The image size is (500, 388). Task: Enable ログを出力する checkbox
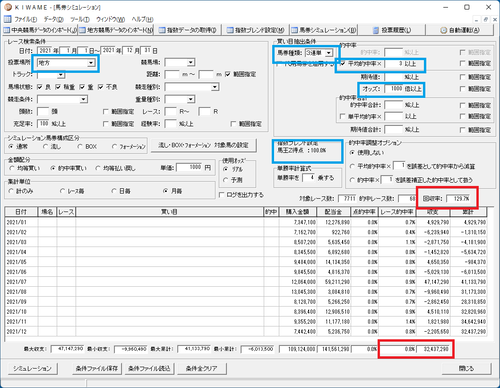pyautogui.click(x=221, y=195)
